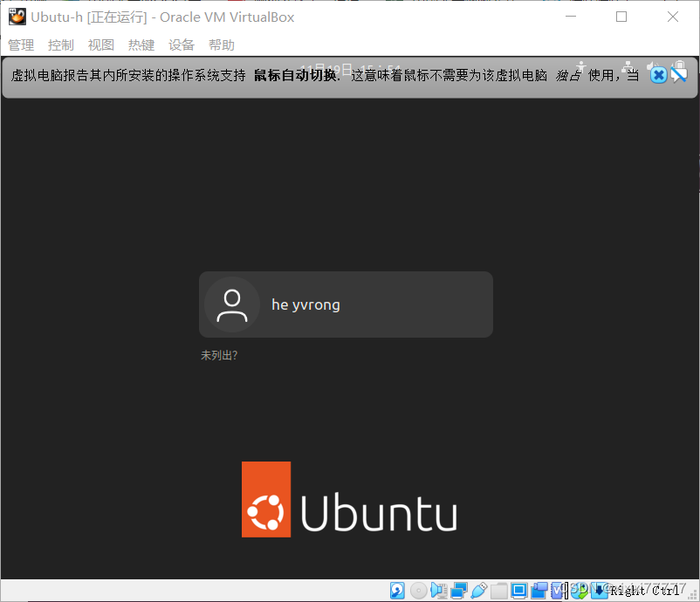Click the hard disk activity status icon
The height and width of the screenshot is (602, 700).
coord(397,591)
